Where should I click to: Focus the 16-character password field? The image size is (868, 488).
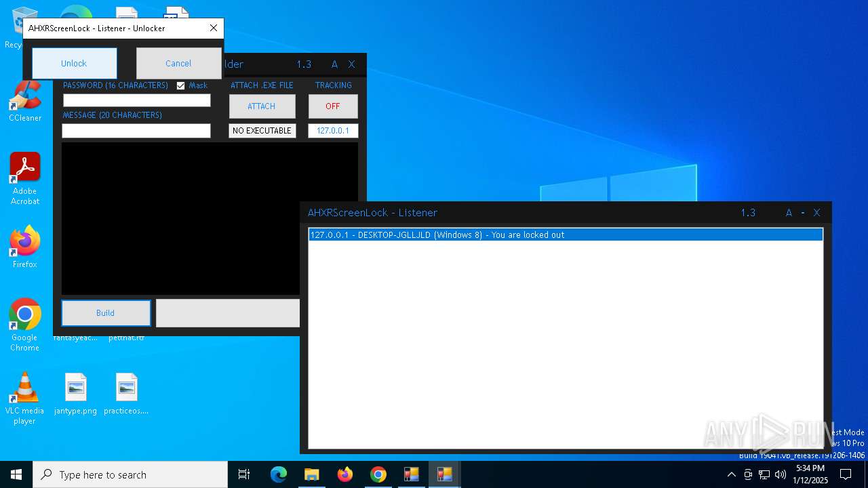(137, 100)
